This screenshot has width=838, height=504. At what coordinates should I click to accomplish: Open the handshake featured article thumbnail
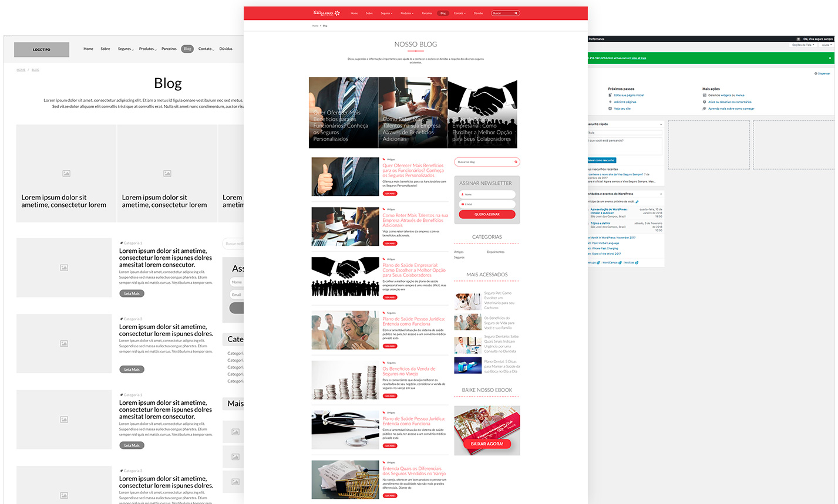(x=482, y=113)
